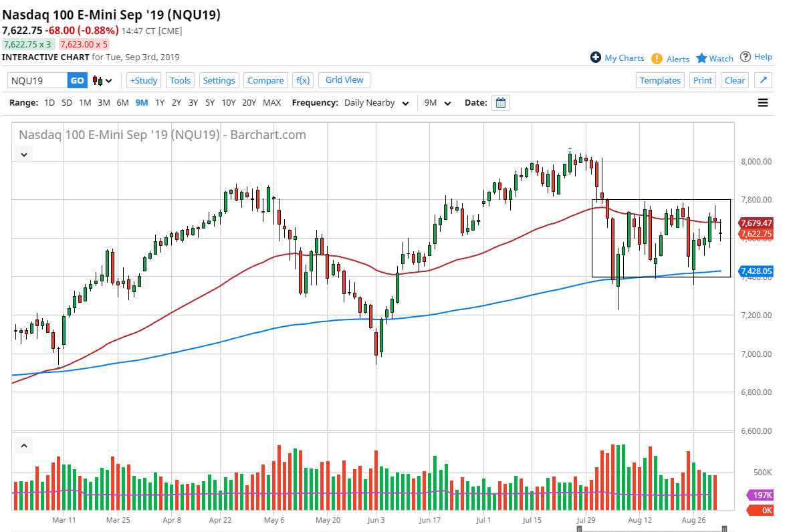Screen dimensions: 791x532
Task: Open the hamburger chart menu
Action: tap(763, 103)
